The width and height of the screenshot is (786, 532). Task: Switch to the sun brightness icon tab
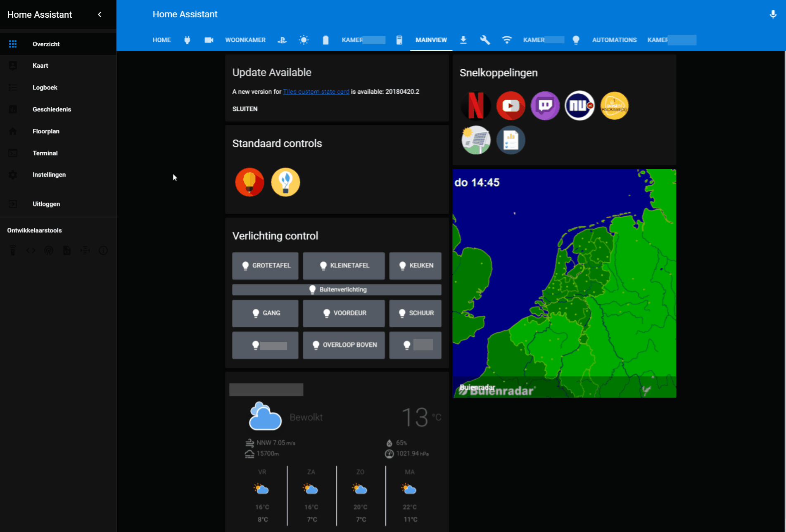304,40
